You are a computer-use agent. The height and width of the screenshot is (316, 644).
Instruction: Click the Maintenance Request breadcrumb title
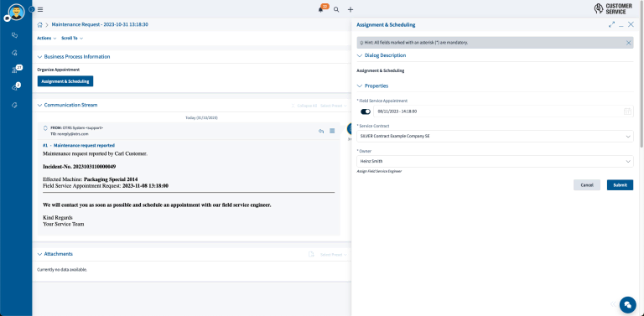100,24
